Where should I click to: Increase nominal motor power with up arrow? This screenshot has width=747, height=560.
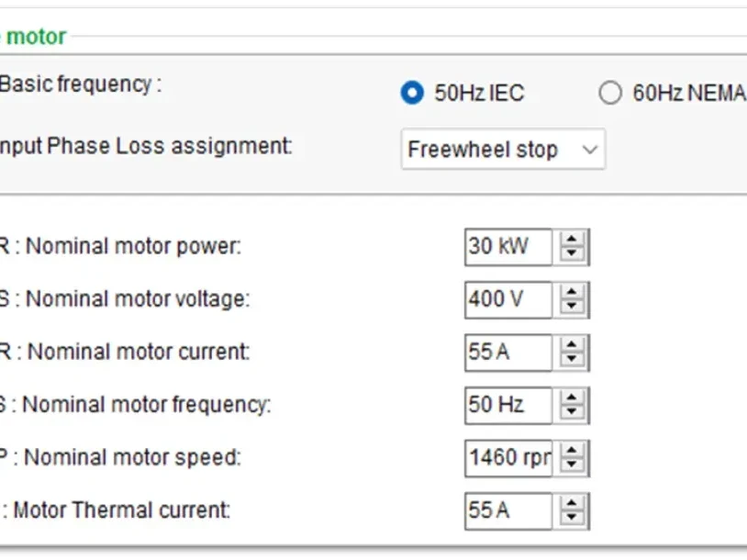point(573,240)
